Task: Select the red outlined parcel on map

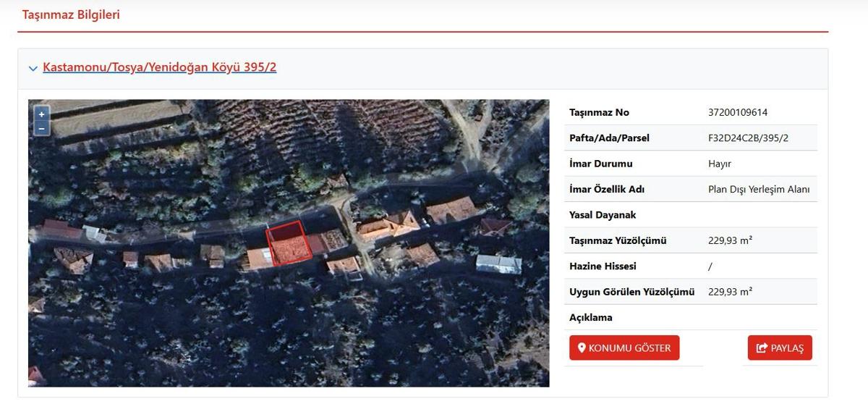Action: [x=289, y=244]
